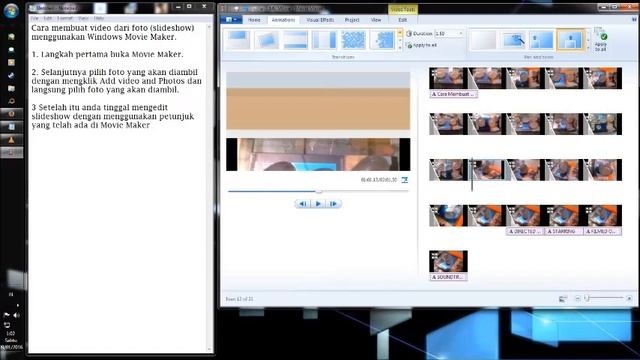The width and height of the screenshot is (640, 360).
Task: Open Notepad Edit menu
Action: coord(48,18)
